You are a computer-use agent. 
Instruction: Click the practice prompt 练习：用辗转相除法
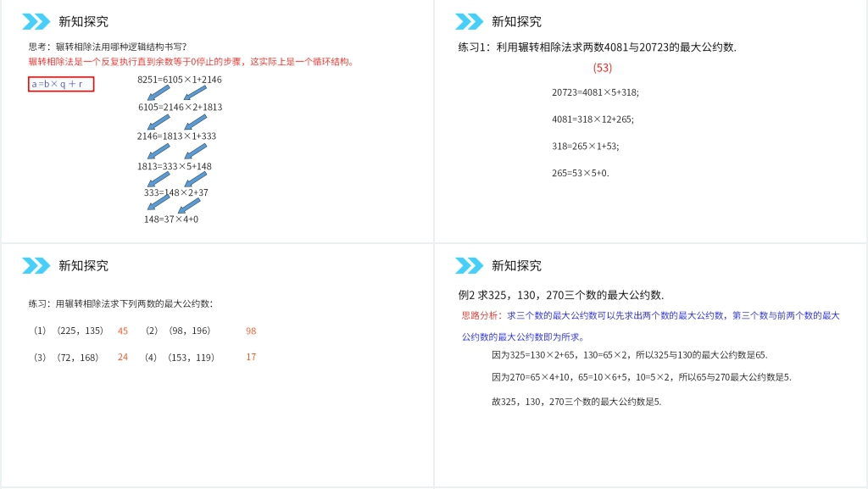(120, 303)
